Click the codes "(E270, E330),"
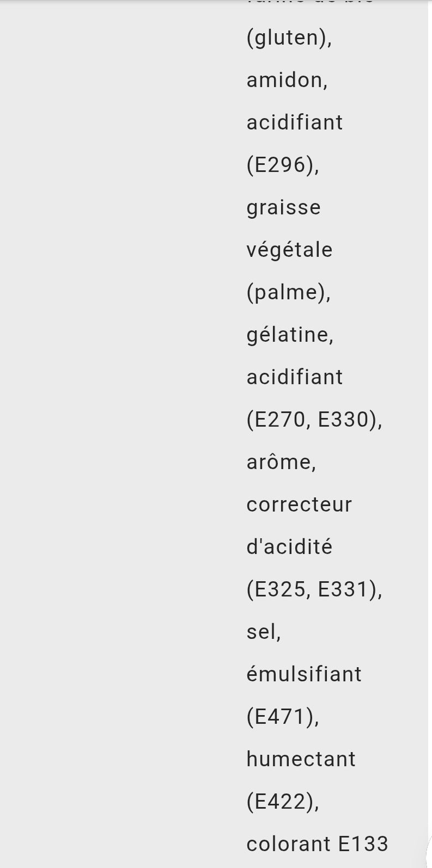Viewport: 432px width, 868px height. (x=315, y=420)
